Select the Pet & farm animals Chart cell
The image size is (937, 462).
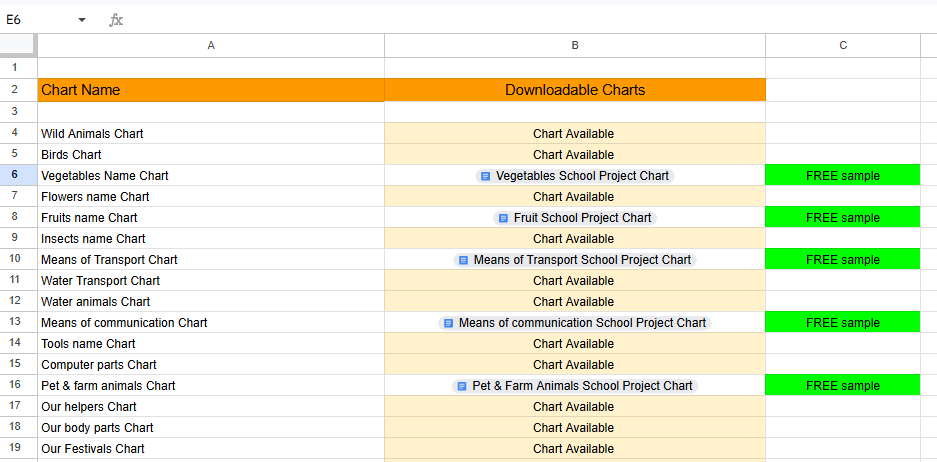(211, 385)
